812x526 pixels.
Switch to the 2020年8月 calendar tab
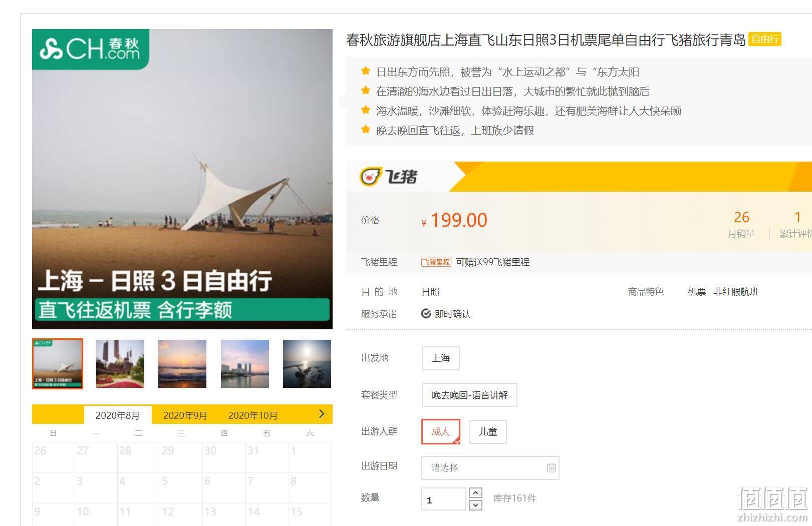(x=117, y=415)
